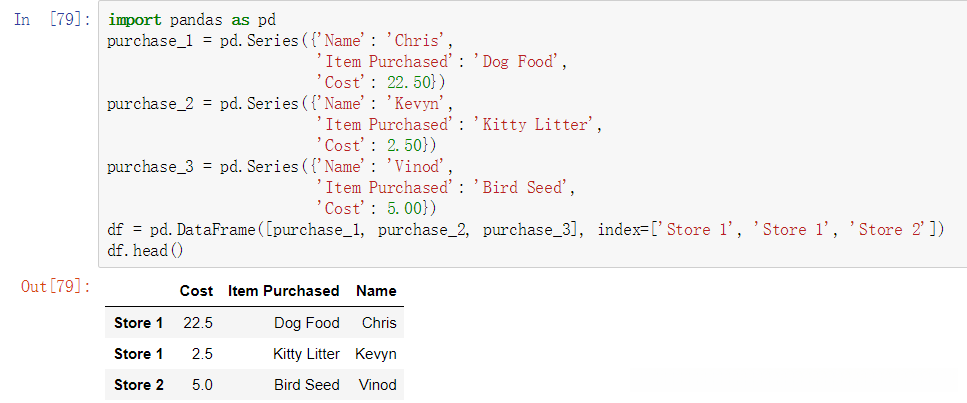This screenshot has width=967, height=403.
Task: Click the Kitty Litter table cell
Action: coord(306,354)
